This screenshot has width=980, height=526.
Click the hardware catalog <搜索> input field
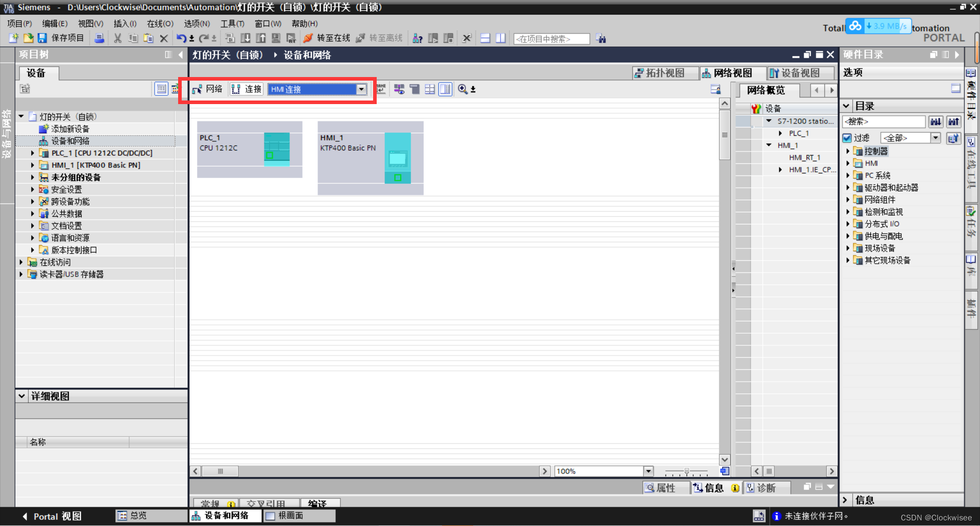click(884, 121)
